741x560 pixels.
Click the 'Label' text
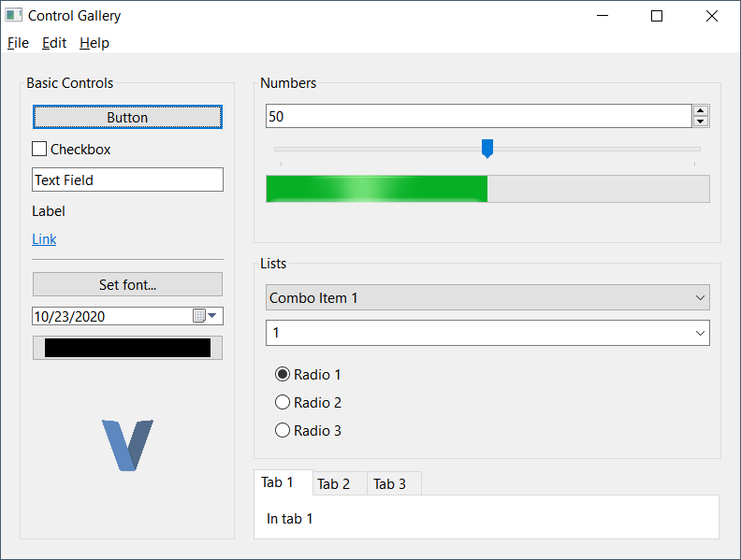pyautogui.click(x=49, y=211)
